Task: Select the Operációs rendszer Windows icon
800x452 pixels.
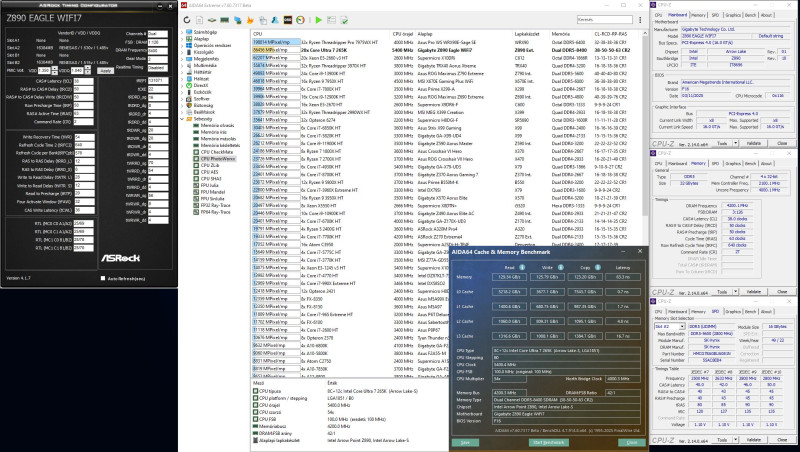Action: tap(189, 45)
